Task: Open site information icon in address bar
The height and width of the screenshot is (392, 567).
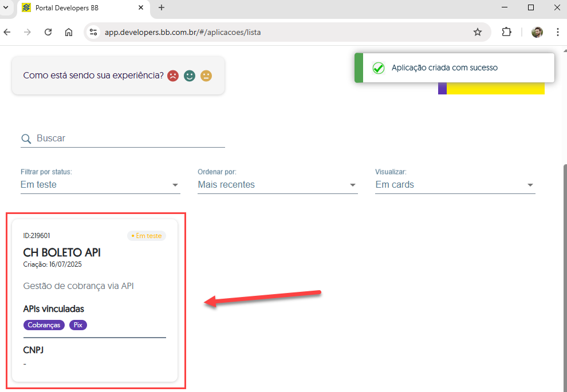Action: click(94, 32)
